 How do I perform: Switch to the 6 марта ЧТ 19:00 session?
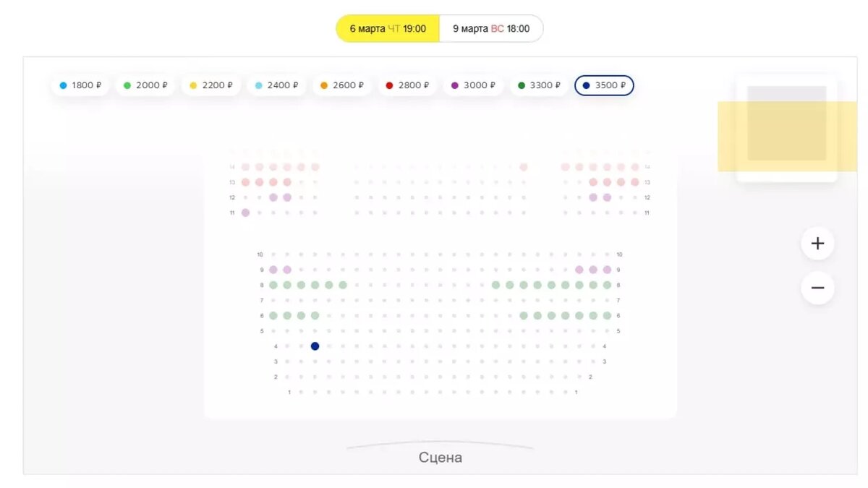(x=388, y=29)
